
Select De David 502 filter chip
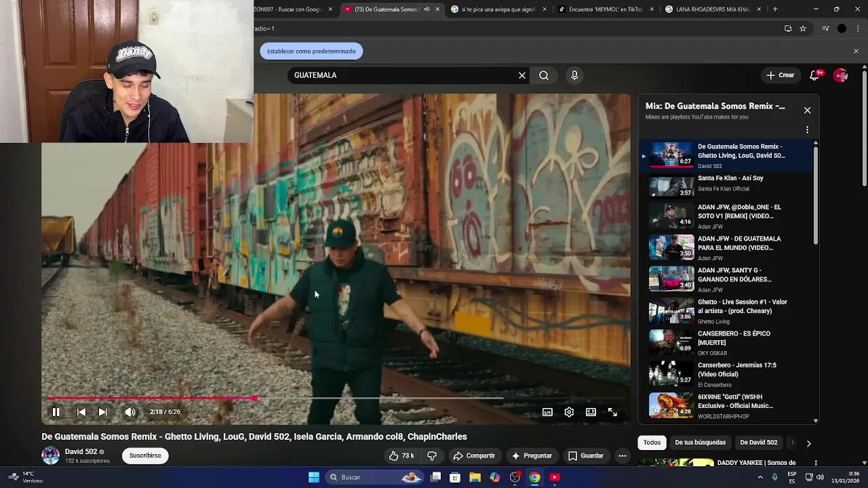point(758,443)
